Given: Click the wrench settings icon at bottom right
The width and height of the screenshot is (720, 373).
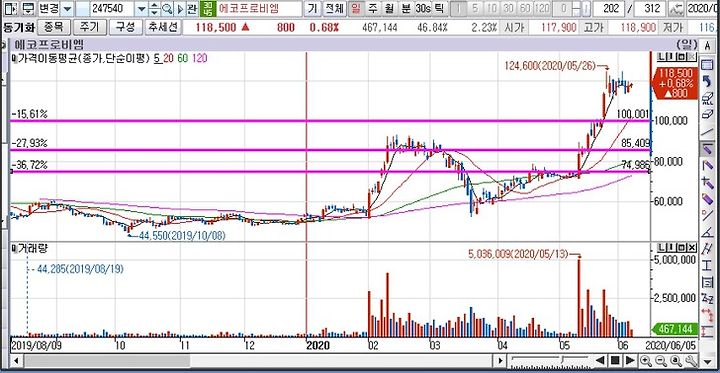Looking at the screenshot, I should tap(692, 360).
